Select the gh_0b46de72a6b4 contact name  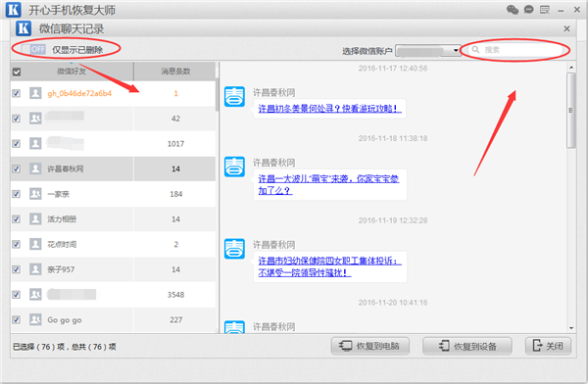pyautogui.click(x=79, y=93)
